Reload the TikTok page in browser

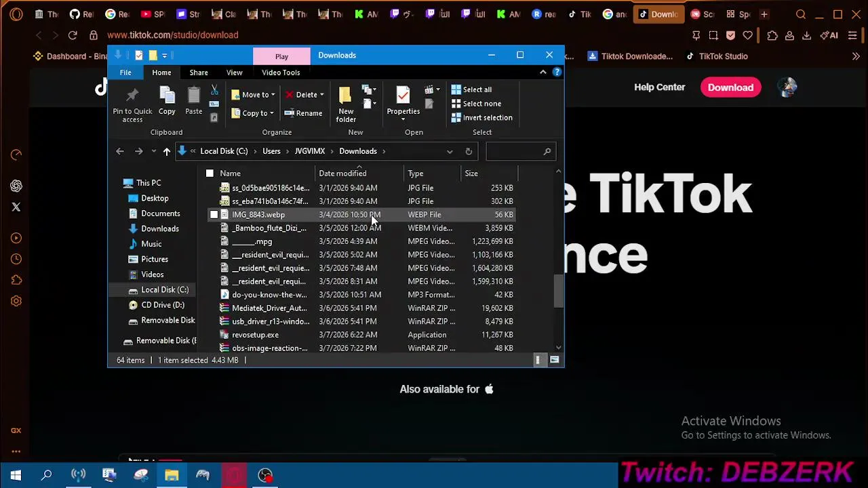pos(73,35)
